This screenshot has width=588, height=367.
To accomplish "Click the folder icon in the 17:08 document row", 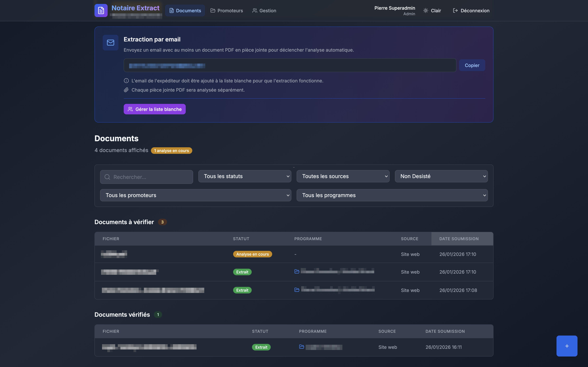I will pyautogui.click(x=297, y=290).
